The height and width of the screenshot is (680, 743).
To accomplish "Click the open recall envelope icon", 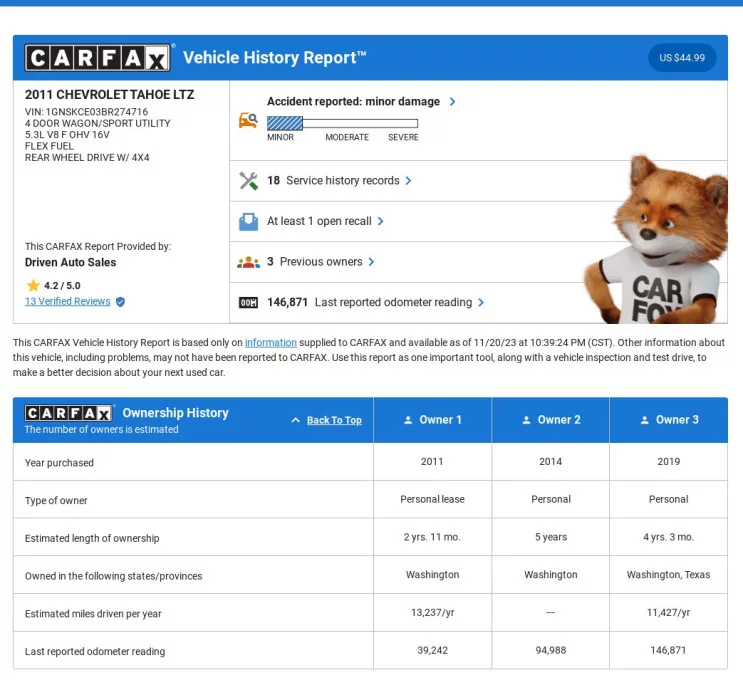I will coord(248,221).
